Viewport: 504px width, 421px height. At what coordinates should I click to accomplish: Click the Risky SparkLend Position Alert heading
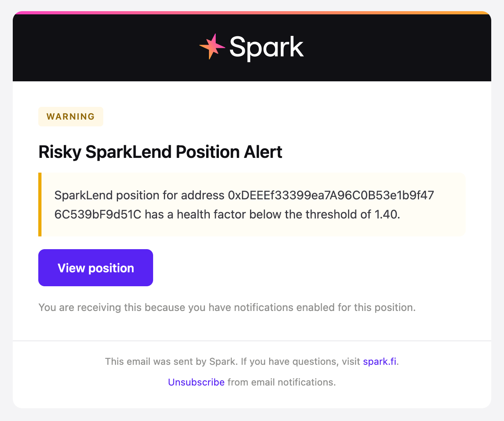coord(160,152)
